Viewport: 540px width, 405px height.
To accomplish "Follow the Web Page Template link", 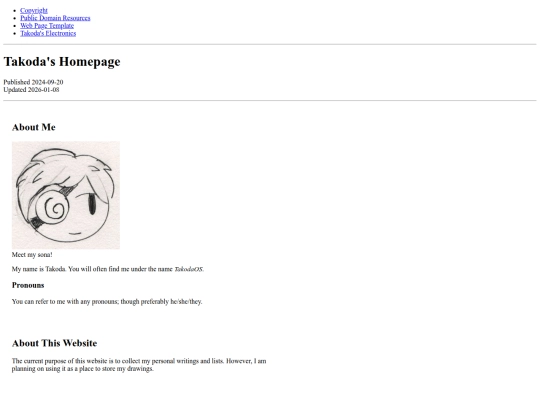I will pyautogui.click(x=47, y=25).
